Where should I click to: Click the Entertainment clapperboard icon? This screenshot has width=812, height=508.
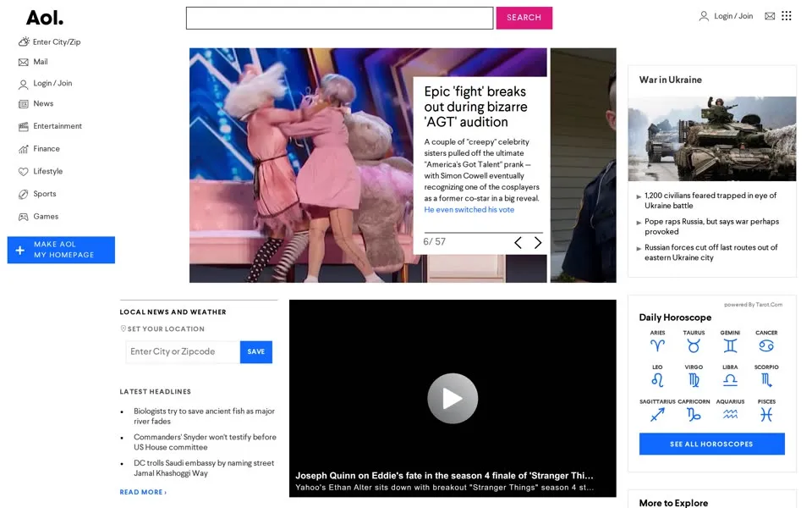(24, 126)
